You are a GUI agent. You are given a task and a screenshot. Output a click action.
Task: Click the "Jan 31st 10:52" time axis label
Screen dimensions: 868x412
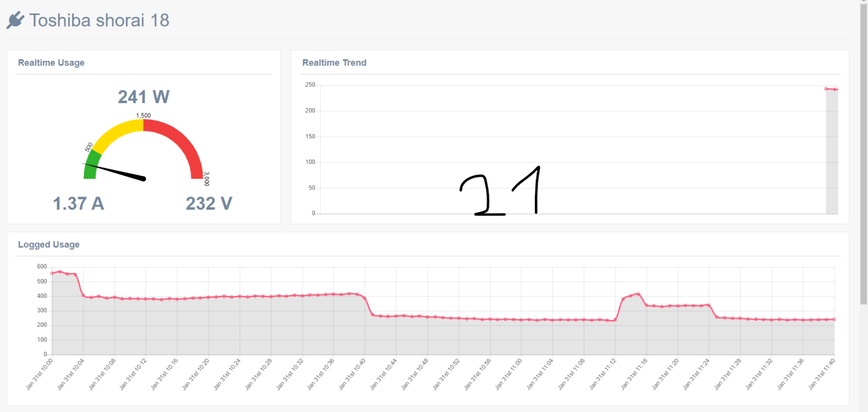[446, 374]
